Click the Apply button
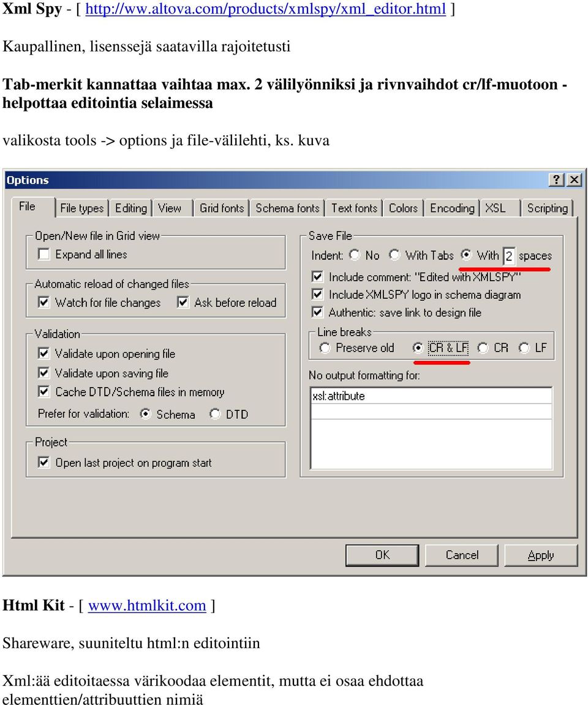588x705 pixels. pyautogui.click(x=541, y=556)
